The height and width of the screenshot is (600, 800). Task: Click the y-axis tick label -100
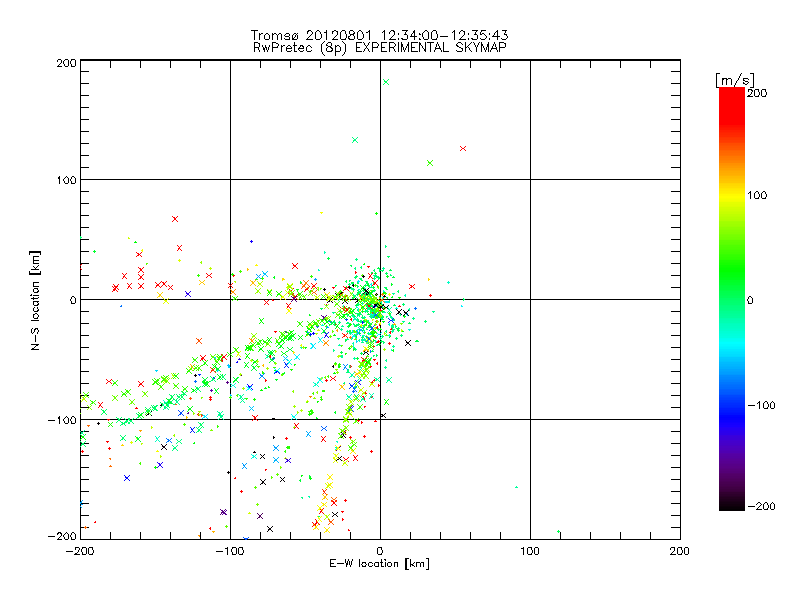click(62, 420)
